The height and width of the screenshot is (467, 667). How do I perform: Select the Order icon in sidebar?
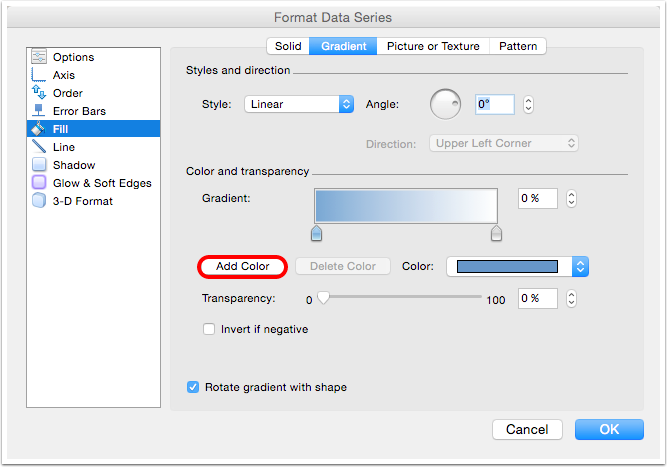tap(39, 93)
